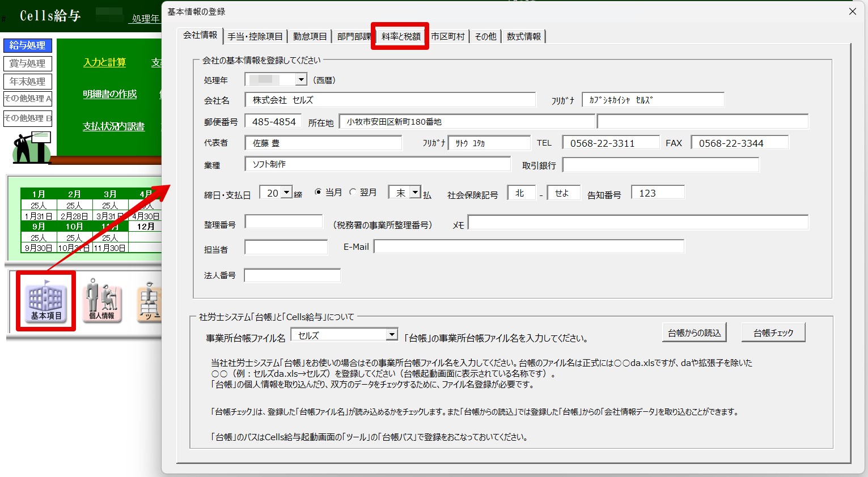Screen dimensions: 868x477
Task: Open the 支払状況内訳書 link
Action: pyautogui.click(x=114, y=126)
